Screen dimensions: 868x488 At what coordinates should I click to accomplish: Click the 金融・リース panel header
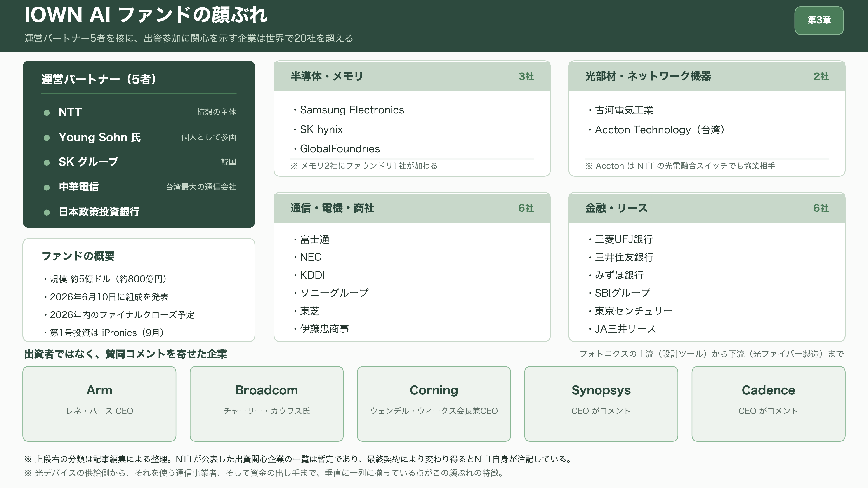tap(707, 208)
